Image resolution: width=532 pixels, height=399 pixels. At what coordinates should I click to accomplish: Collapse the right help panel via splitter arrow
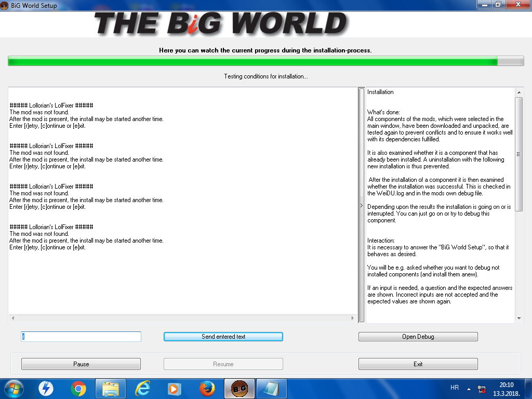[362, 205]
